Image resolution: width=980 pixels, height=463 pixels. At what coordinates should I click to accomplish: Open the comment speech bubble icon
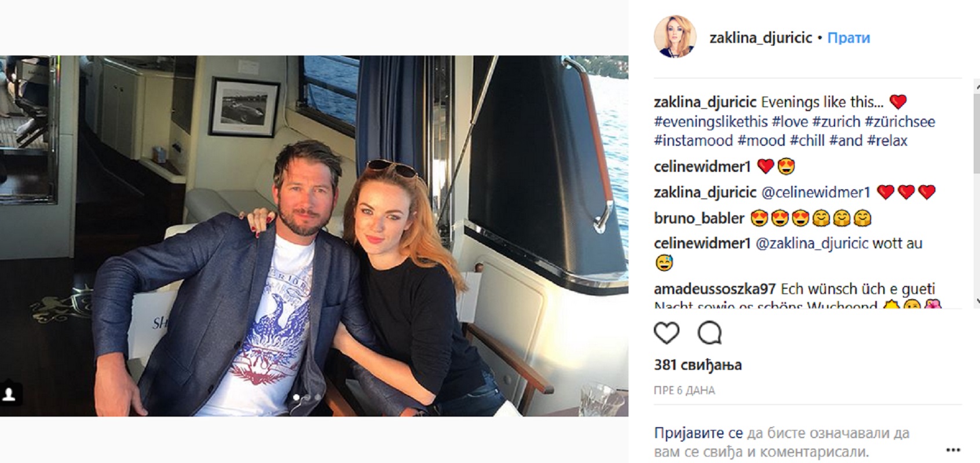[710, 333]
